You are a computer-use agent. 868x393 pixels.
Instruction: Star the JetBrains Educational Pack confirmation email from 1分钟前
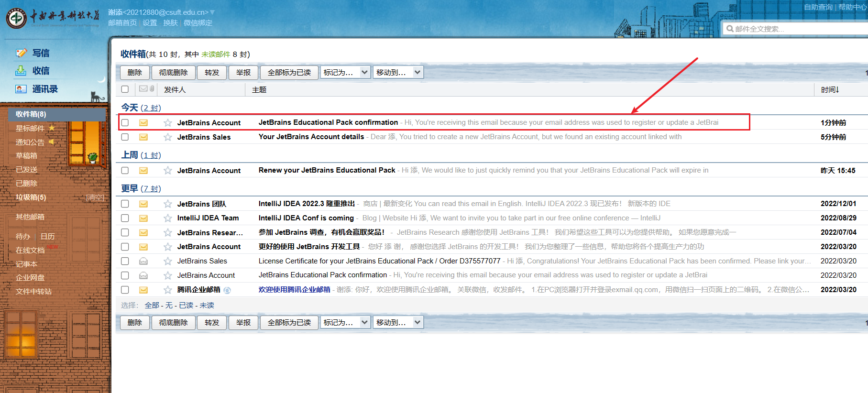168,123
